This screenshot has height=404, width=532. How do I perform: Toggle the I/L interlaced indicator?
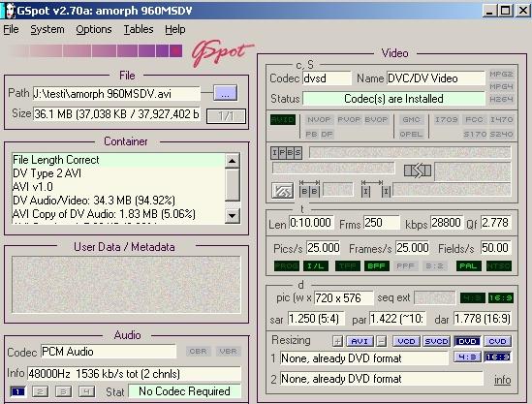point(316,265)
